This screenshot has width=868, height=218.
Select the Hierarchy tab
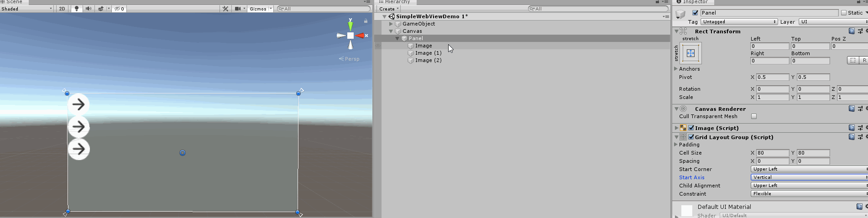394,2
